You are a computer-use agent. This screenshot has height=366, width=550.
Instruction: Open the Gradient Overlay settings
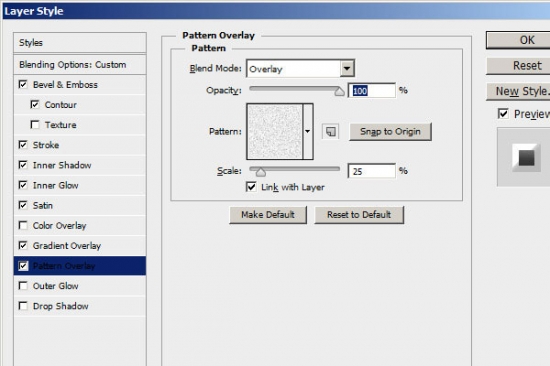67,246
